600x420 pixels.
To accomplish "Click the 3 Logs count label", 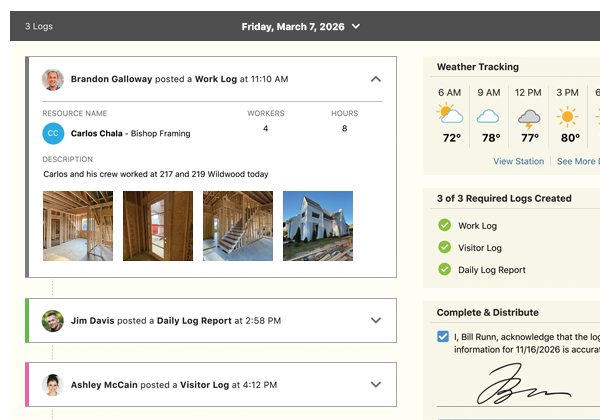I will pyautogui.click(x=39, y=26).
